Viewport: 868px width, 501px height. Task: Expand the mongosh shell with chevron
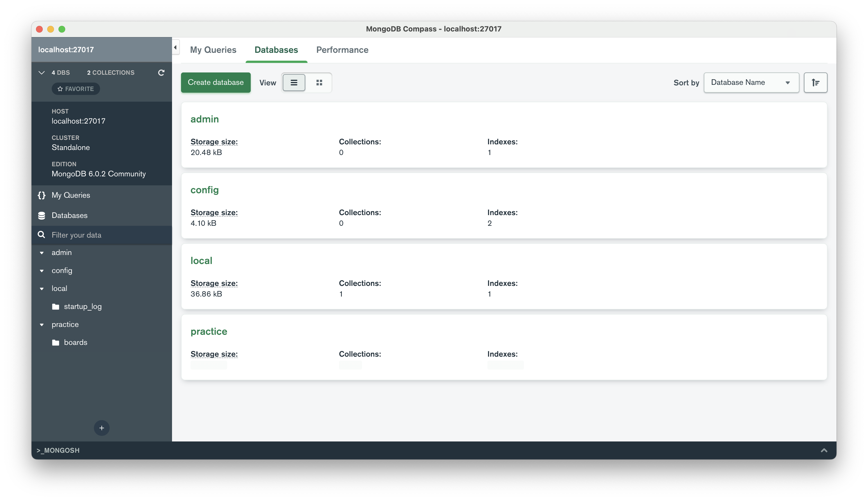(x=824, y=450)
